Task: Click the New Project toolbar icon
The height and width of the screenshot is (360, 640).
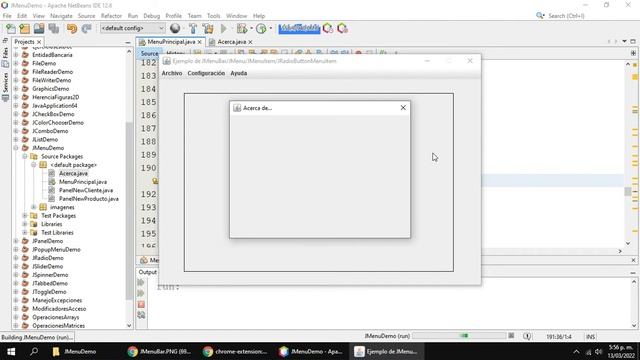Action: (x=24, y=29)
